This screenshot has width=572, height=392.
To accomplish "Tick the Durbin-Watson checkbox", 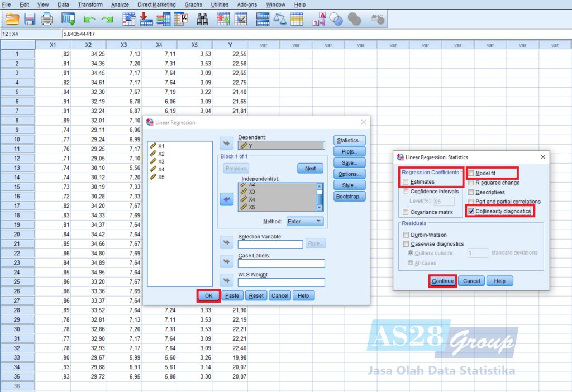I will click(x=406, y=235).
